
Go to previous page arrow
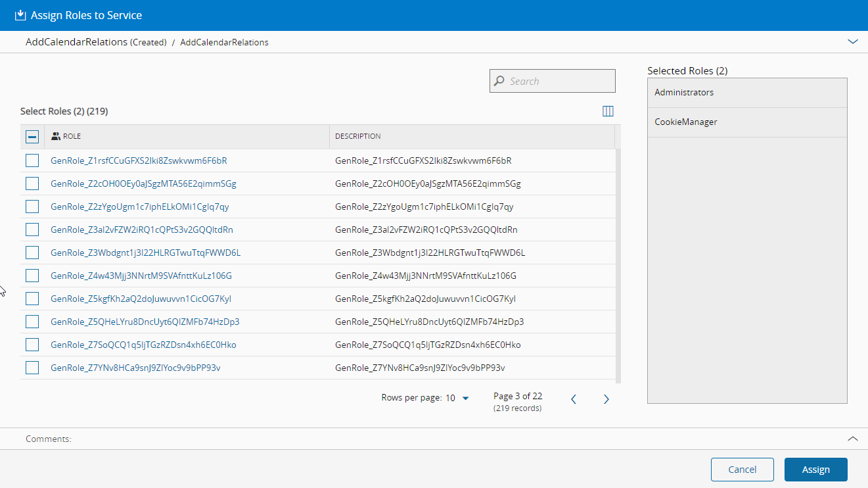pyautogui.click(x=574, y=399)
